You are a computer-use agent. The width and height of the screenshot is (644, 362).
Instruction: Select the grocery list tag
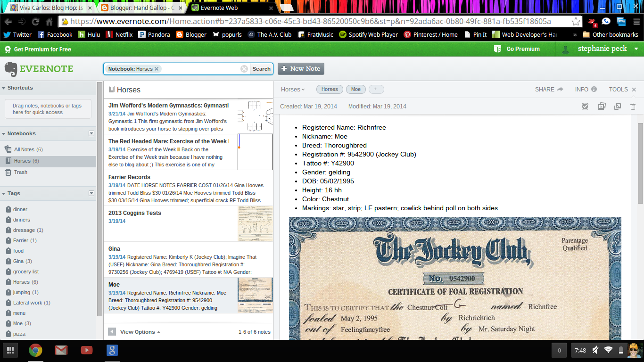26,271
